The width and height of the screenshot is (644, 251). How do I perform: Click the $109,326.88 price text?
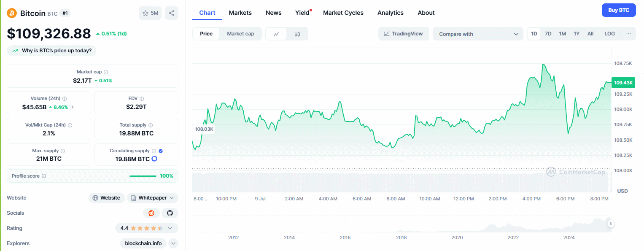49,34
